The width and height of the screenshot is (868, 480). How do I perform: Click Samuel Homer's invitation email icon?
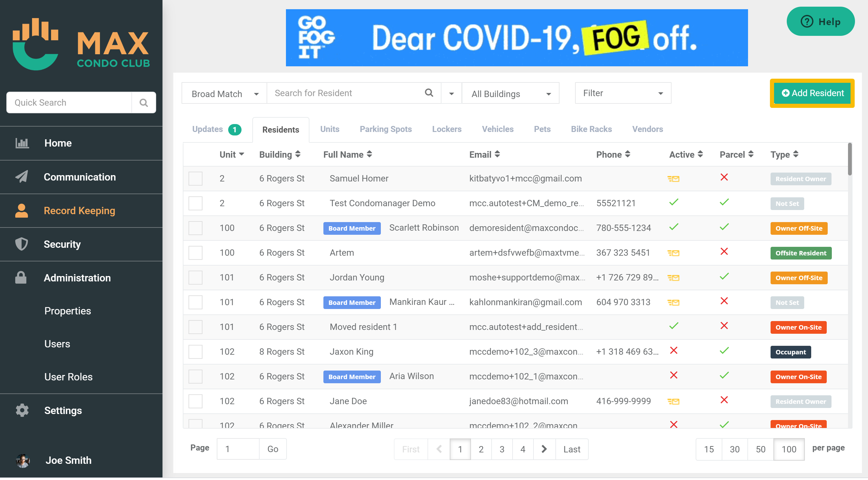click(673, 179)
